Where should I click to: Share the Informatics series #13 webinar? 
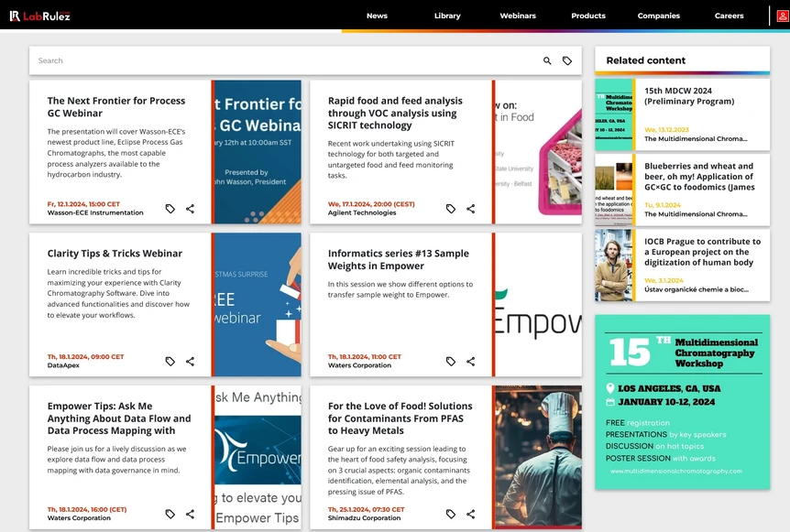470,362
